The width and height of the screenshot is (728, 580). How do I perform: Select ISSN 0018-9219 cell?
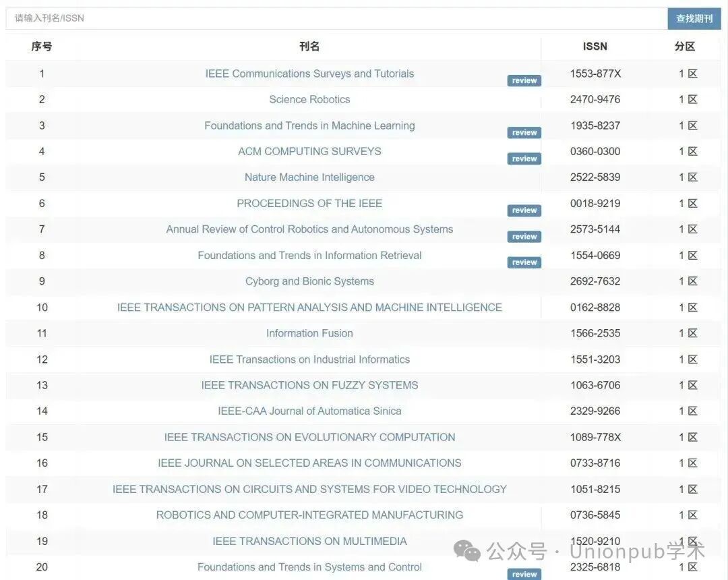coord(595,204)
